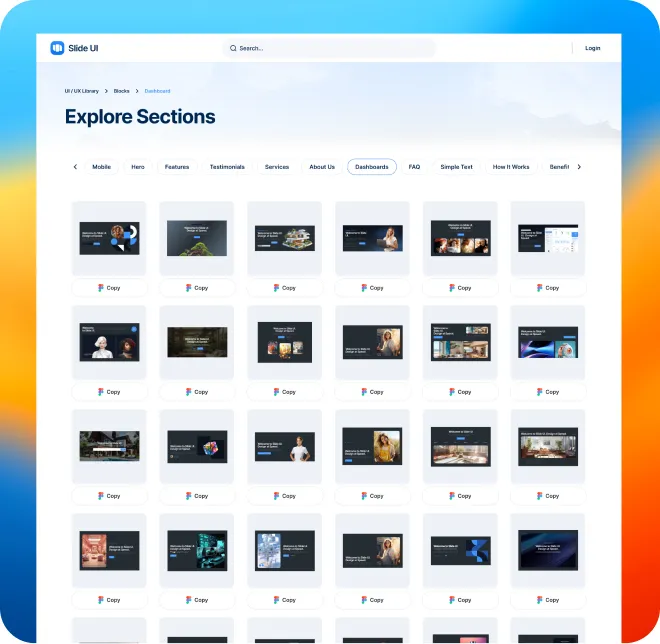Select the Hero category tab

tap(138, 167)
